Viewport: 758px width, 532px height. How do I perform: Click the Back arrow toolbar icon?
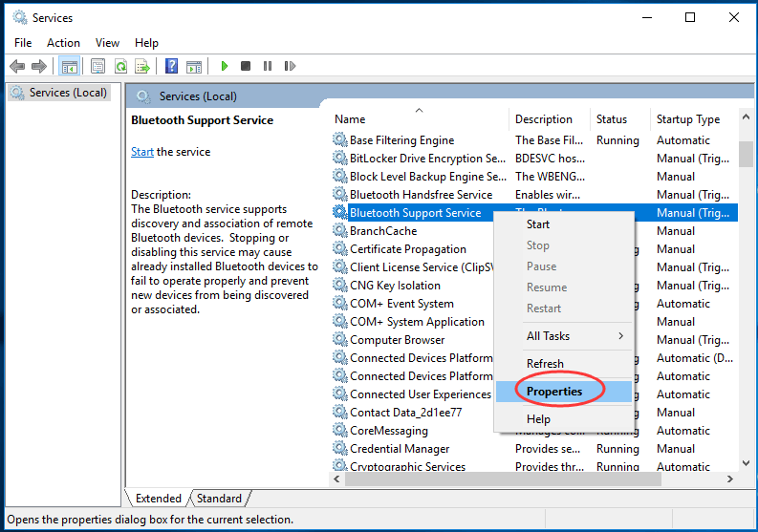(x=17, y=66)
